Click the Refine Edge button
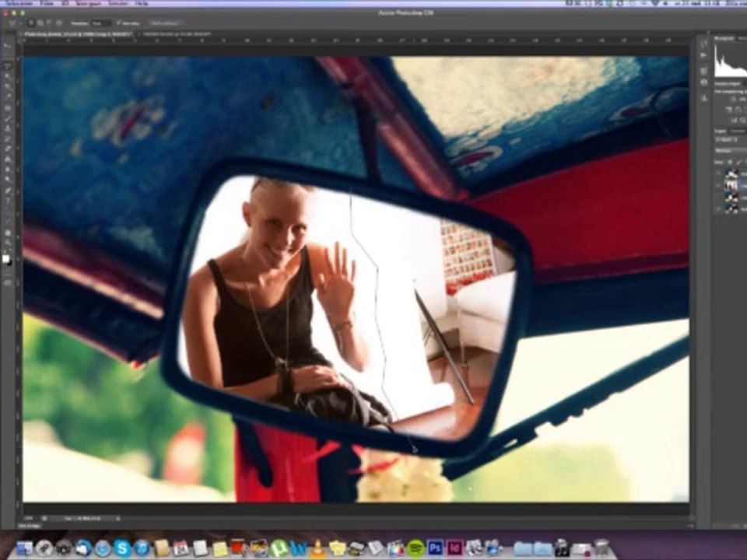 point(165,23)
